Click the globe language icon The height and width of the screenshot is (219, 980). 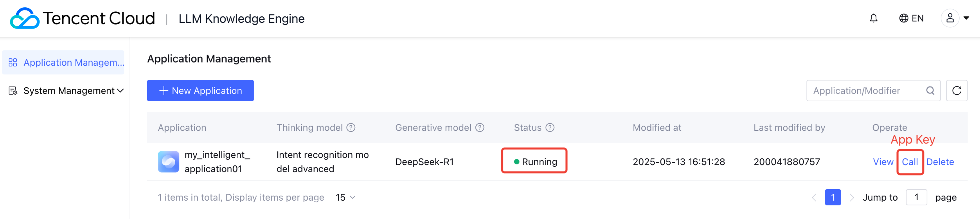903,18
